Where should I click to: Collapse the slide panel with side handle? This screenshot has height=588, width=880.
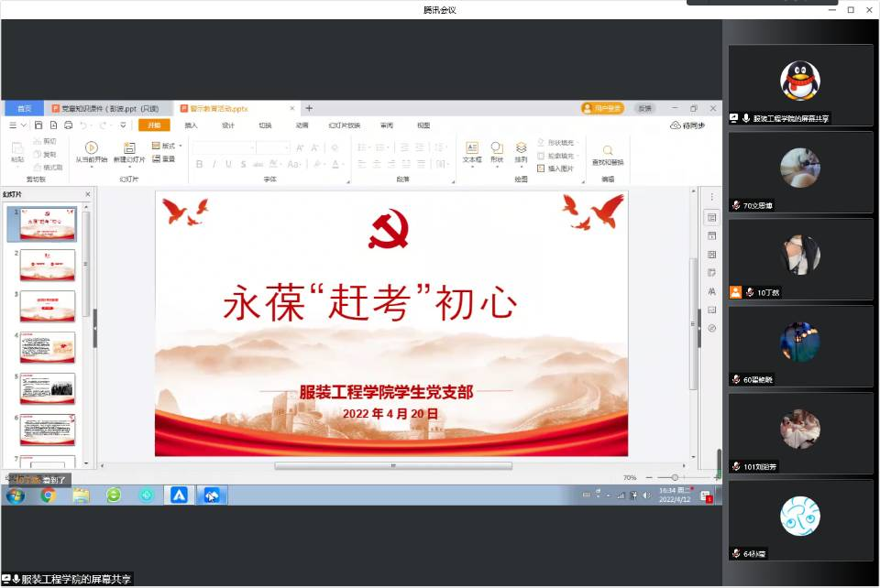pyautogui.click(x=94, y=328)
